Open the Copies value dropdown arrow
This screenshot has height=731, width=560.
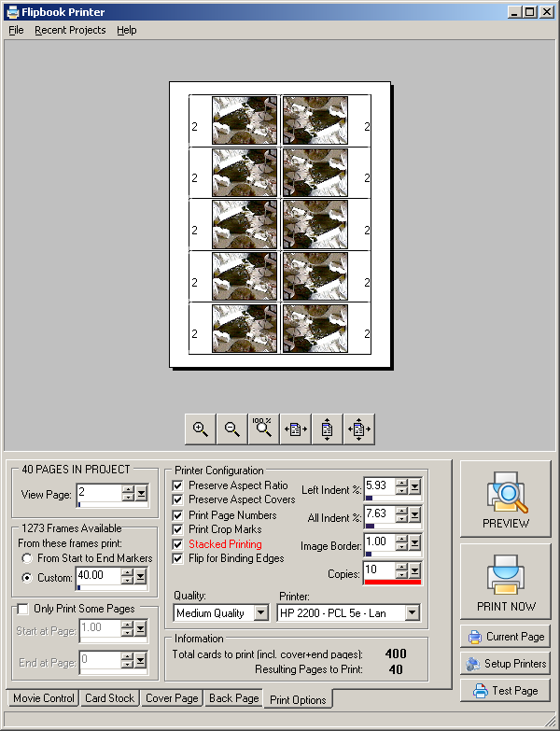click(x=414, y=570)
